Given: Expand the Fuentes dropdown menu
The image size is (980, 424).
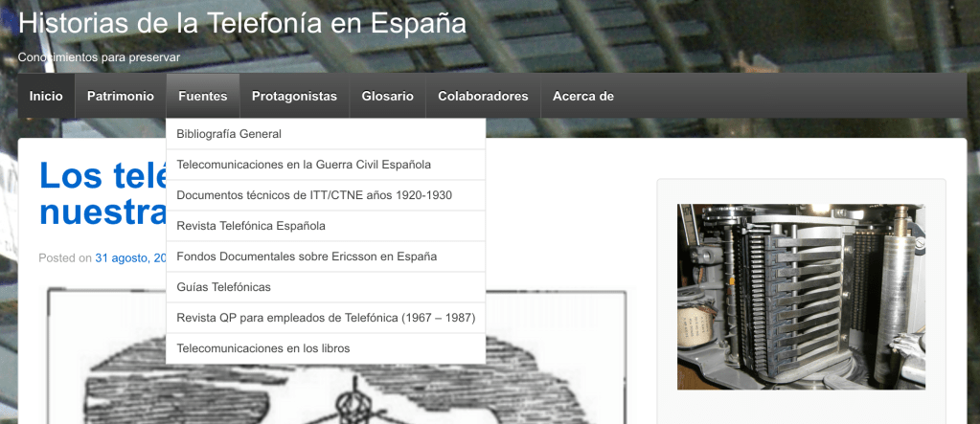Looking at the screenshot, I should point(202,97).
